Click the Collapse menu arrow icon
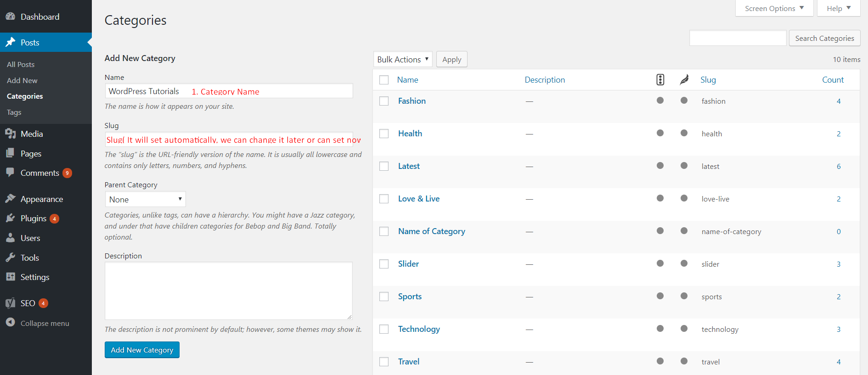 coord(10,323)
